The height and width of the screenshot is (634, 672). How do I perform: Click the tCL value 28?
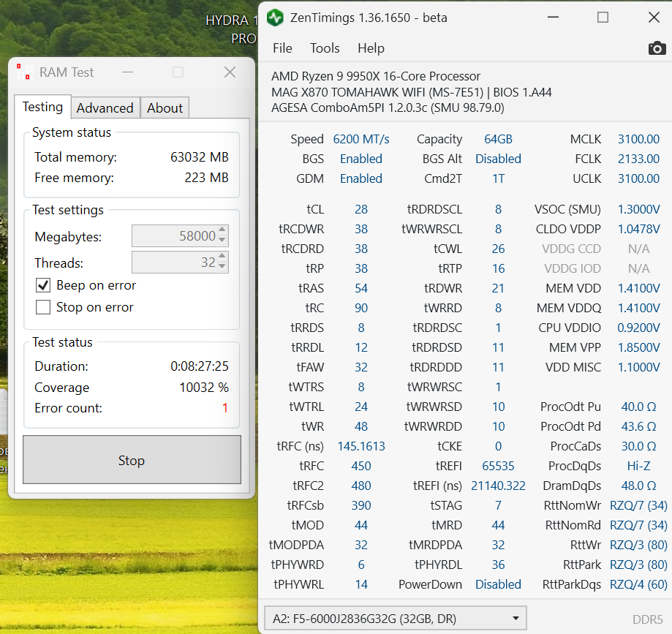click(361, 209)
